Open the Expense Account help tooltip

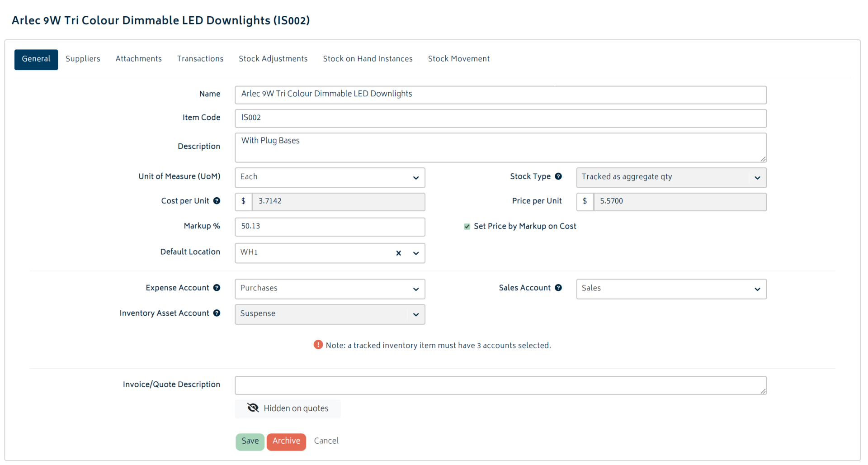tap(217, 288)
